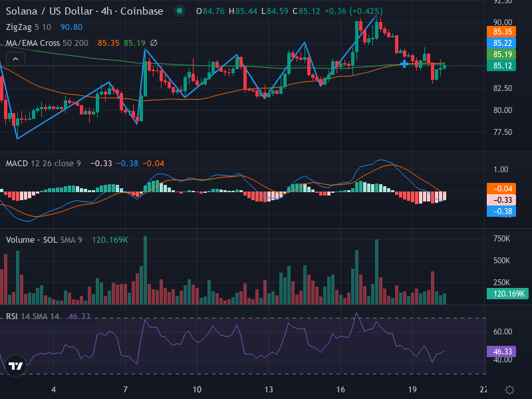Click the high value H85.44 in header
Image resolution: width=532 pixels, height=399 pixels.
click(243, 11)
